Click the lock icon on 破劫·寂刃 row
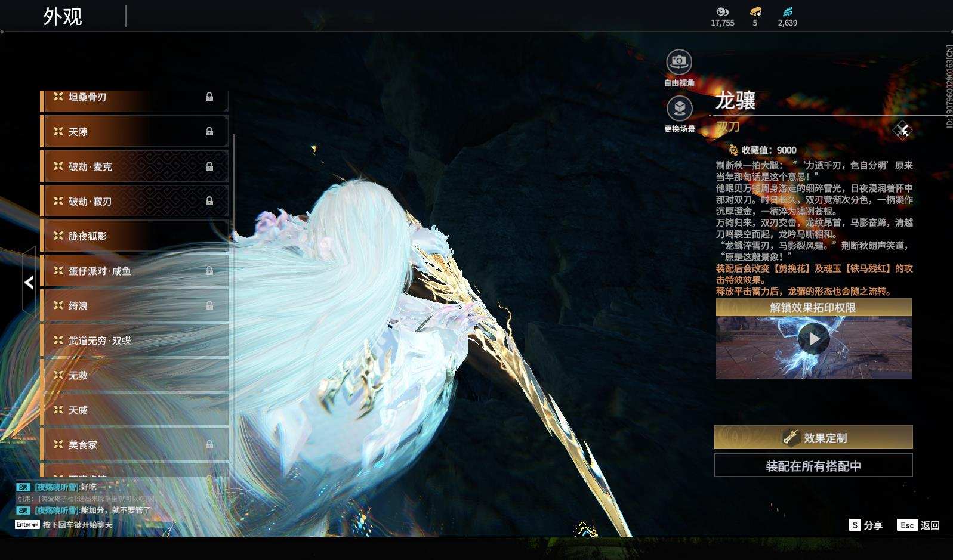Viewport: 953px width, 560px height. click(209, 201)
